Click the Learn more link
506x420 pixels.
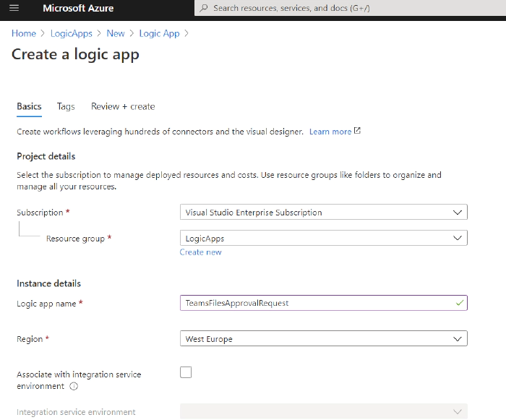tap(330, 132)
